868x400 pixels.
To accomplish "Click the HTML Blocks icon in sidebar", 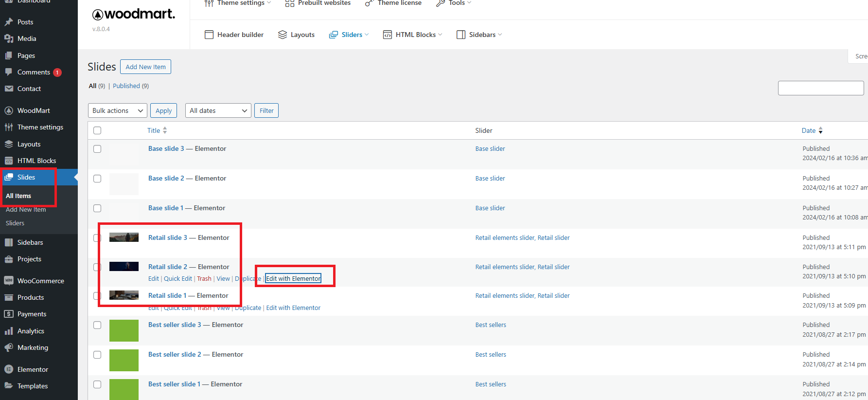I will 9,161.
